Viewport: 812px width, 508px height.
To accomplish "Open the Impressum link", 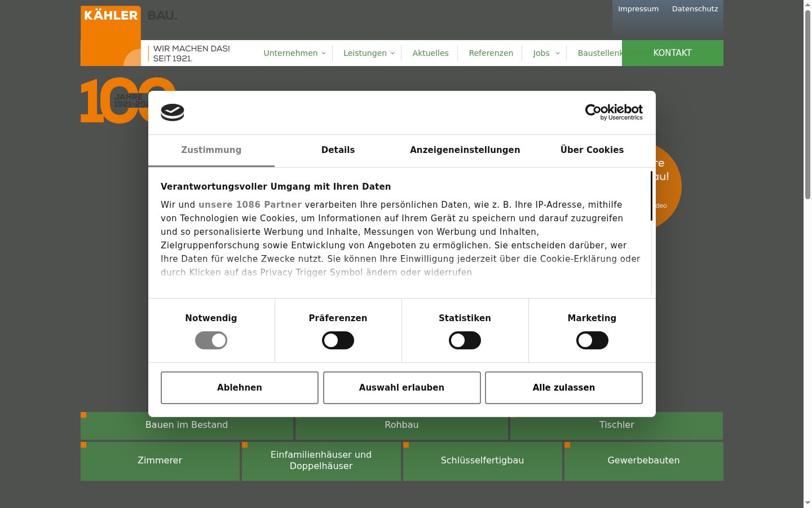I will 638,9.
